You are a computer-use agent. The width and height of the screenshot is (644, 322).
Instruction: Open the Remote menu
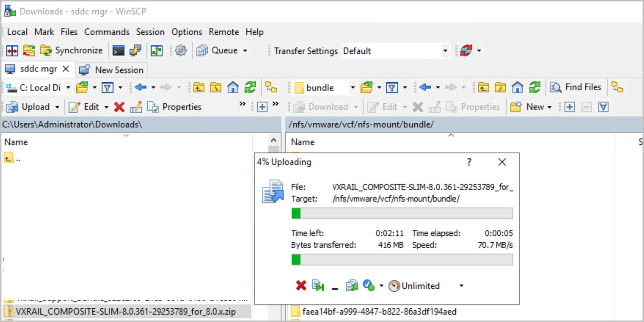pos(224,32)
